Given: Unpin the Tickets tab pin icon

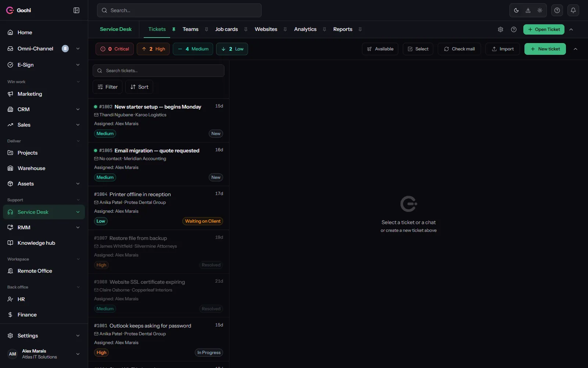Looking at the screenshot, I should pos(174,29).
